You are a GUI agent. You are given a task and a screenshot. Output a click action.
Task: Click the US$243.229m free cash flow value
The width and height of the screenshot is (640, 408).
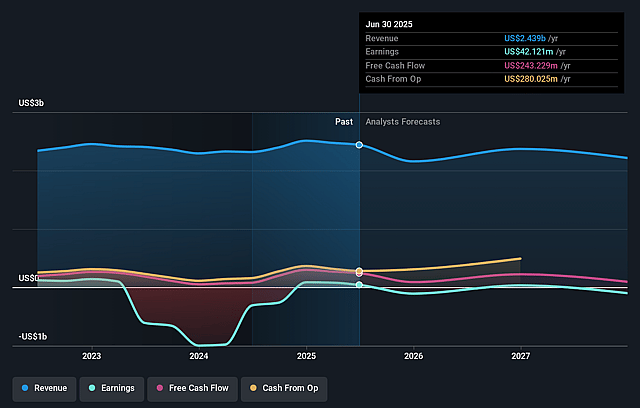tap(531, 66)
